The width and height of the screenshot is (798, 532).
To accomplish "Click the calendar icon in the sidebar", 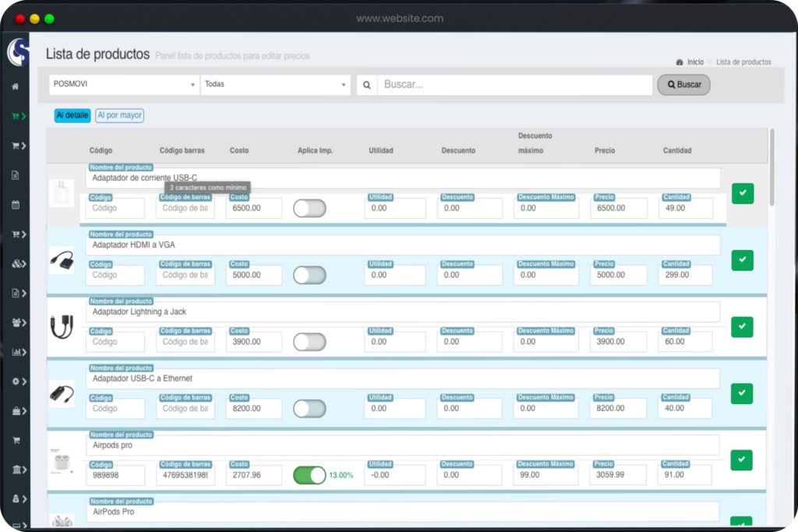I will [x=15, y=205].
